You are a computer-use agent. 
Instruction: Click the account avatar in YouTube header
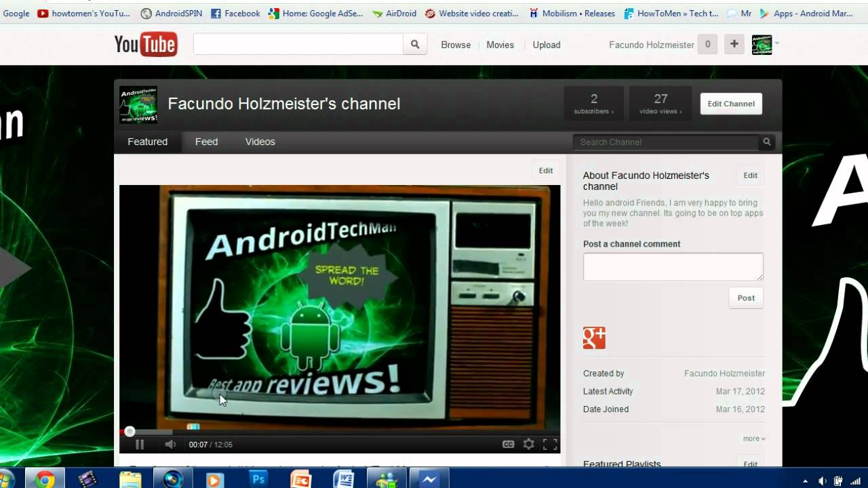tap(762, 45)
